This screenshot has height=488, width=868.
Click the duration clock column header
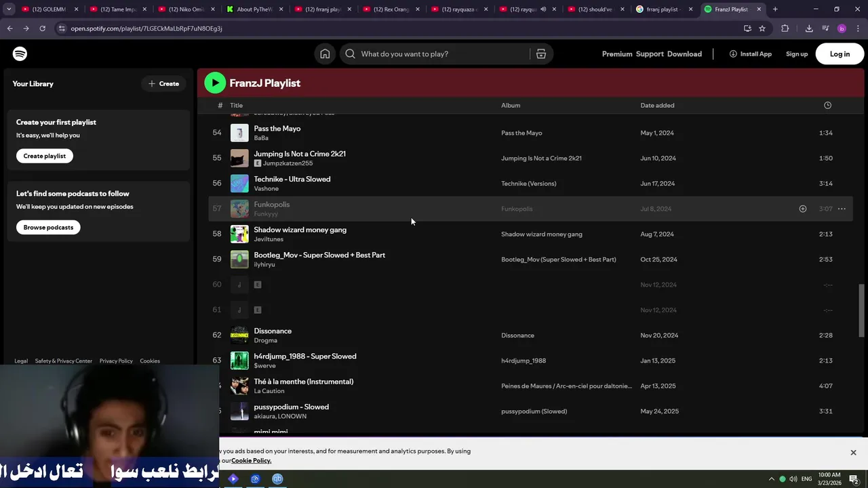[827, 105]
